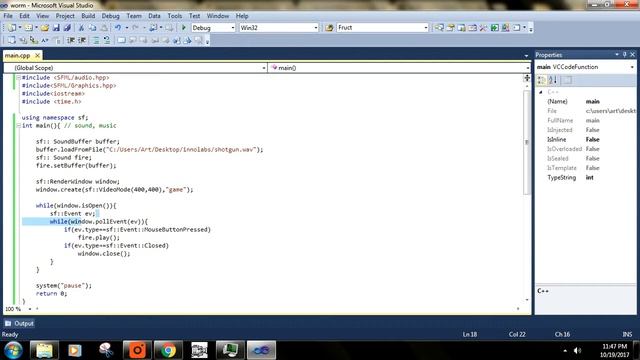Open the active files list dropdown arrow

(x=526, y=56)
